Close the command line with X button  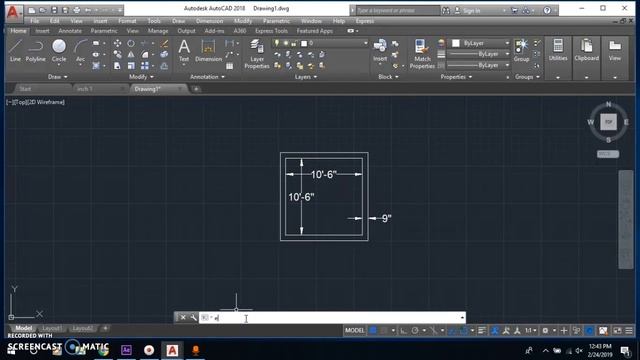click(183, 317)
